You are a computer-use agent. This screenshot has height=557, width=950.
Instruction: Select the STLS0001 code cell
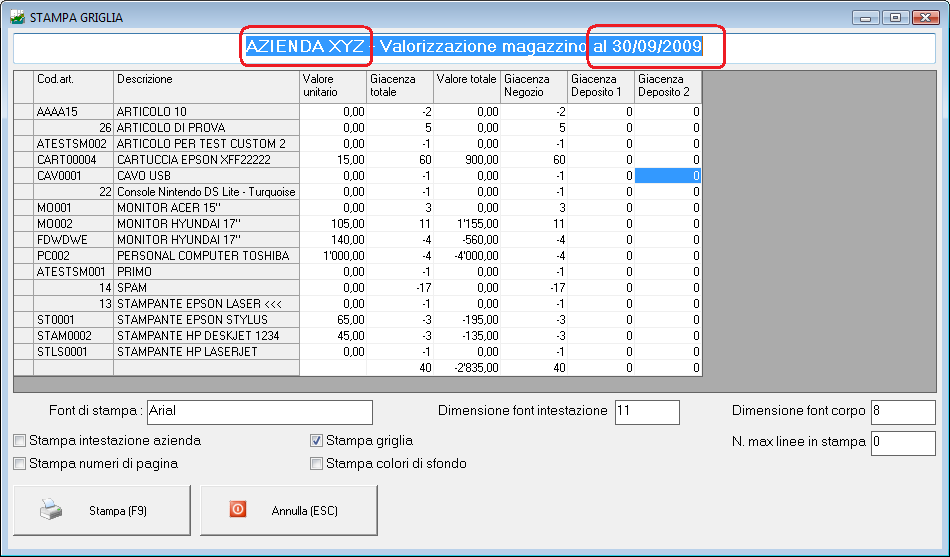tap(73, 352)
